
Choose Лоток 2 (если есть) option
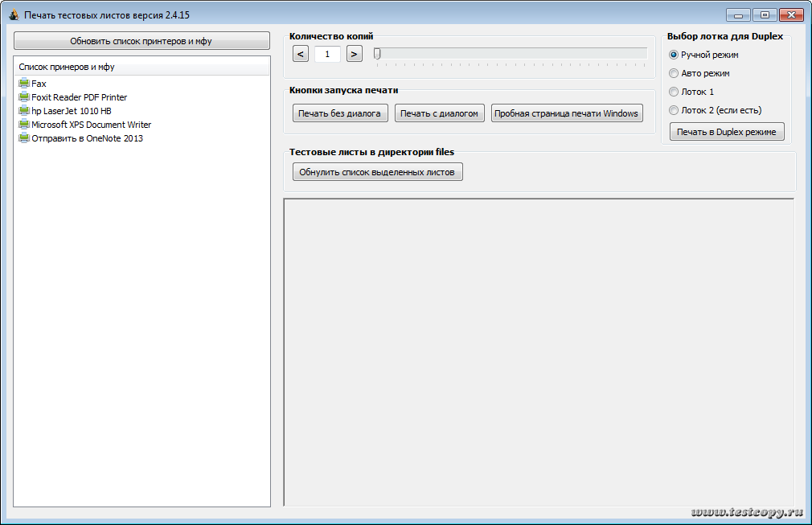[x=674, y=110]
